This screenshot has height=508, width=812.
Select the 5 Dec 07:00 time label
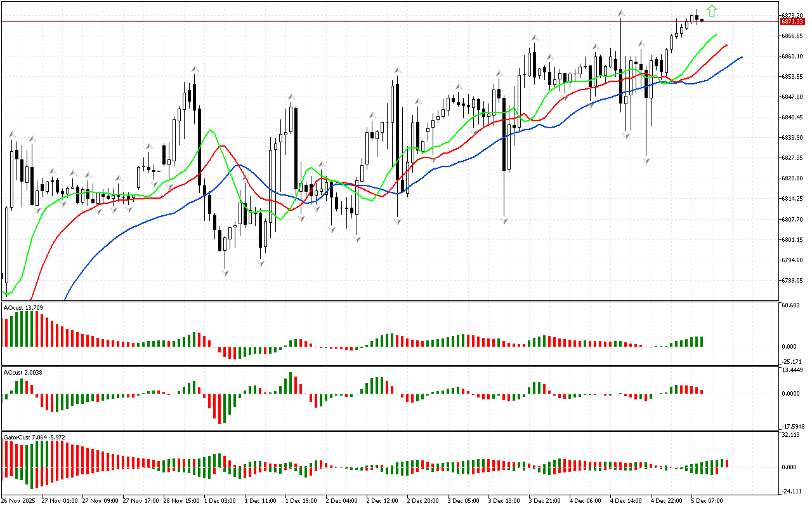707,500
